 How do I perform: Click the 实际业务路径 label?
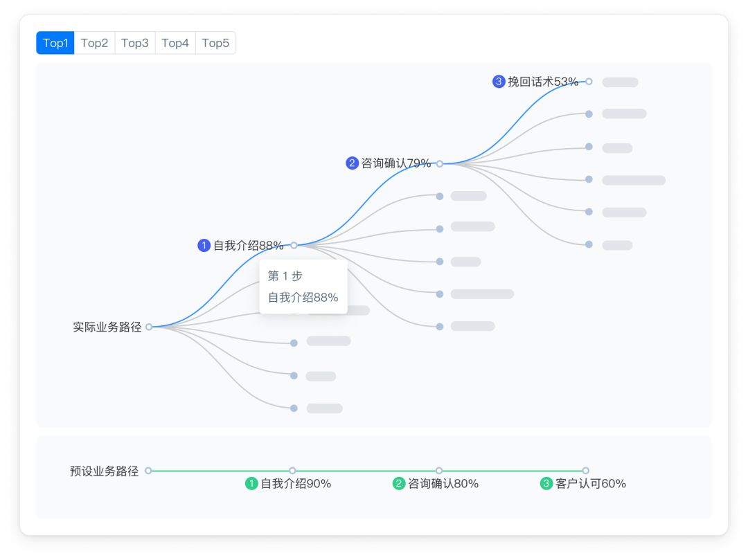[x=107, y=327]
